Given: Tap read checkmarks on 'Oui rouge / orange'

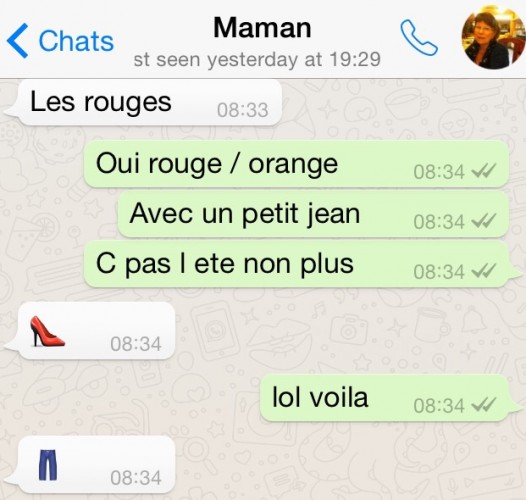Looking at the screenshot, I should tap(483, 171).
